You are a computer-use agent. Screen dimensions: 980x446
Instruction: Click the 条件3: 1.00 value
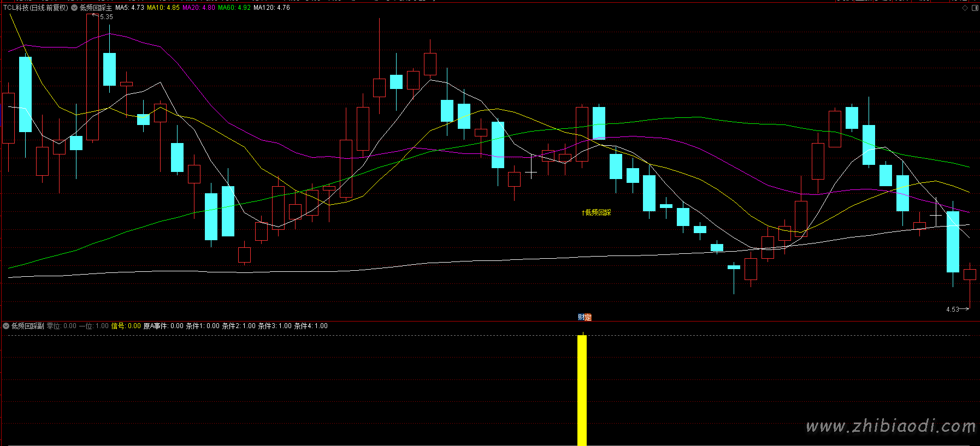(x=275, y=326)
